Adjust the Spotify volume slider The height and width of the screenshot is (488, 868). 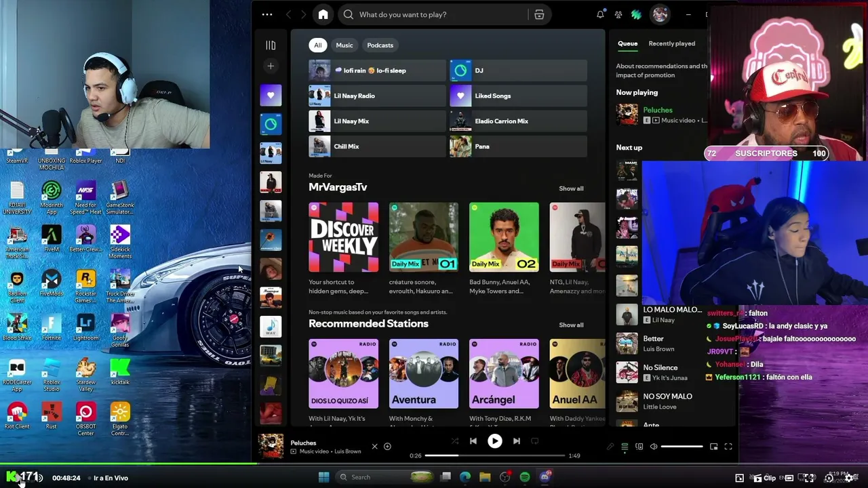tap(682, 447)
